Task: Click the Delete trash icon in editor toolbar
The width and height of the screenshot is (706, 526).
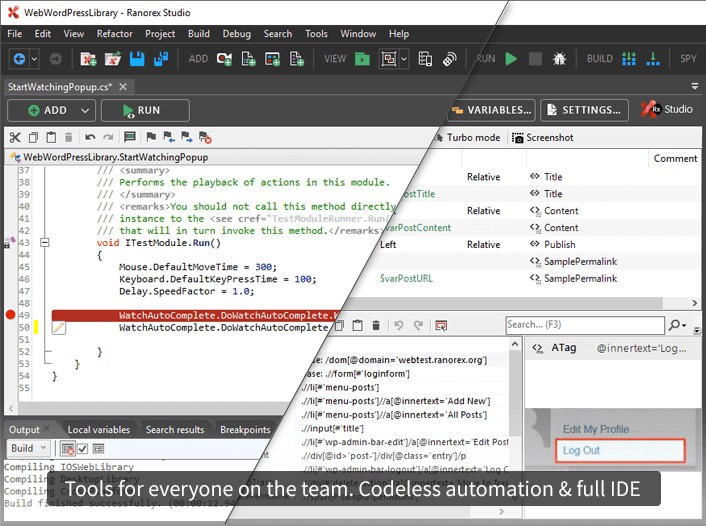Action: tap(68, 137)
